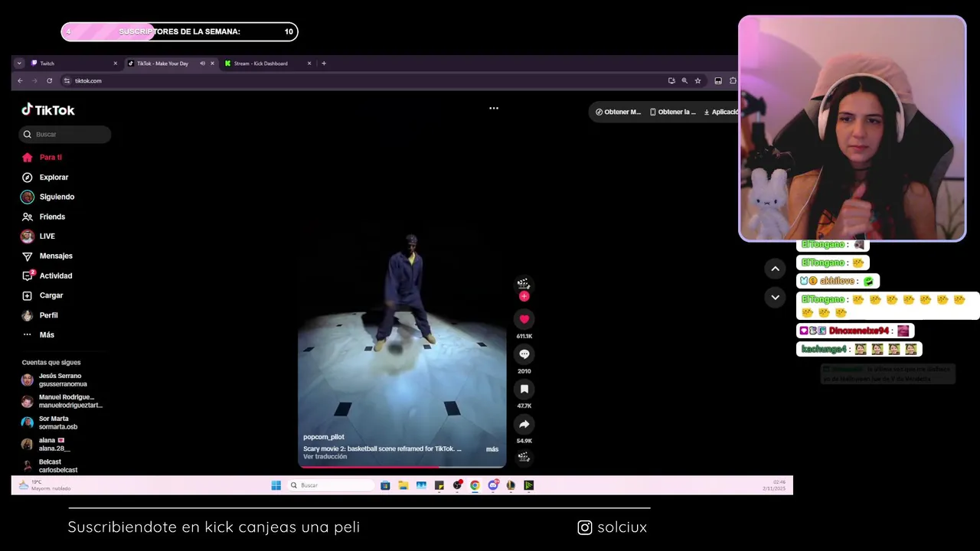Open Microsoft Store in the taskbar

click(x=385, y=485)
